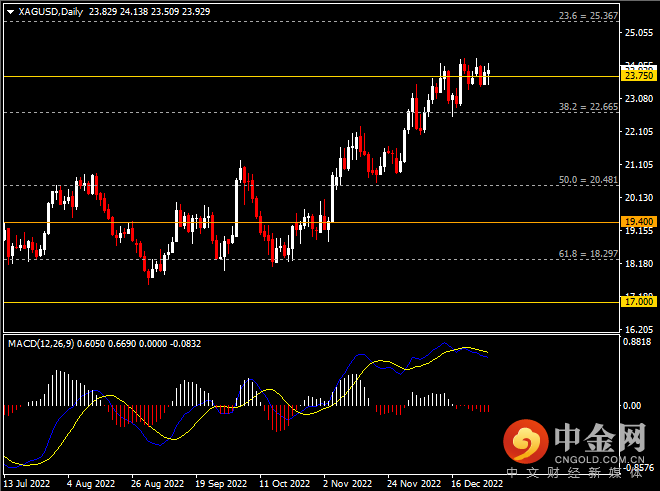Click the 13 Jul 2022 date marker

click(27, 482)
